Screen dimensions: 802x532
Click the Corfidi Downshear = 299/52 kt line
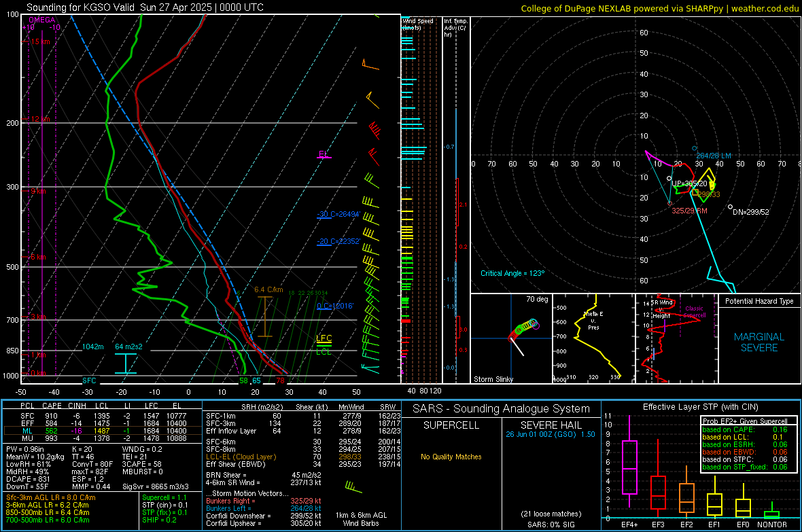pyautogui.click(x=264, y=516)
